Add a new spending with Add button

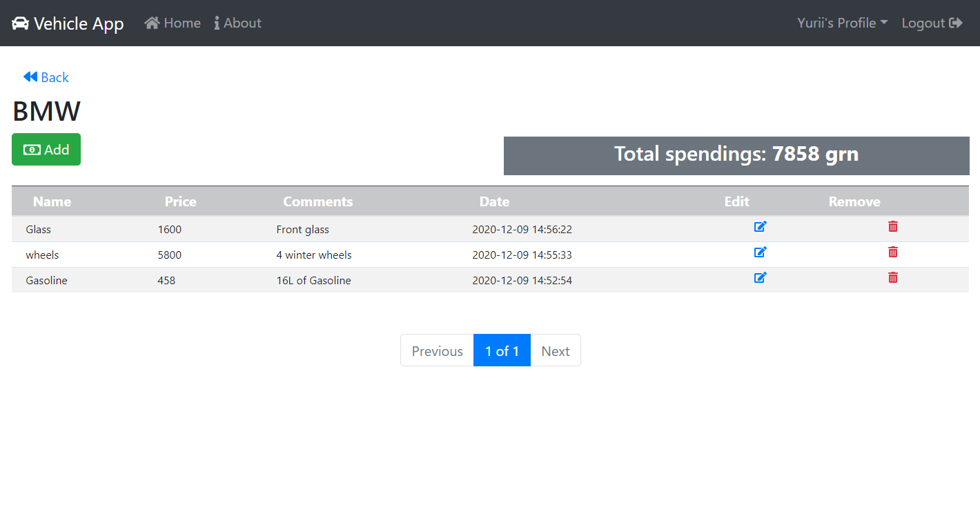(x=46, y=150)
